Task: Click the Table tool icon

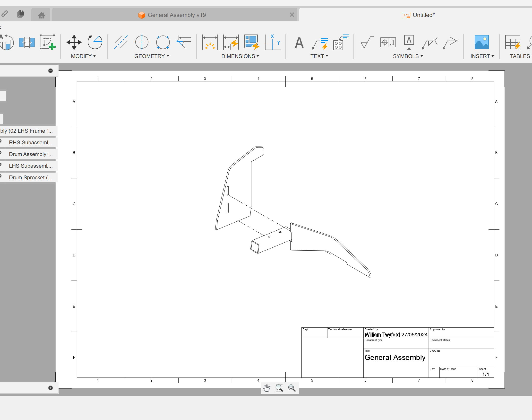Action: [x=513, y=42]
